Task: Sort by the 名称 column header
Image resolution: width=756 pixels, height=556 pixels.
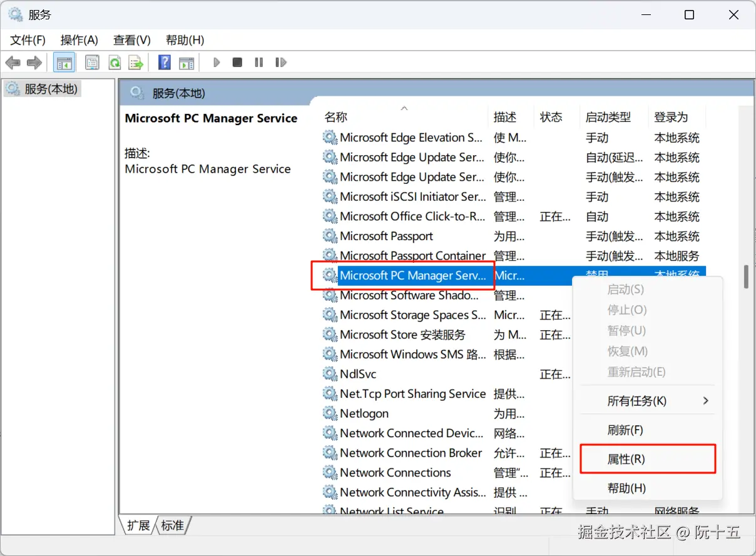Action: [x=404, y=117]
